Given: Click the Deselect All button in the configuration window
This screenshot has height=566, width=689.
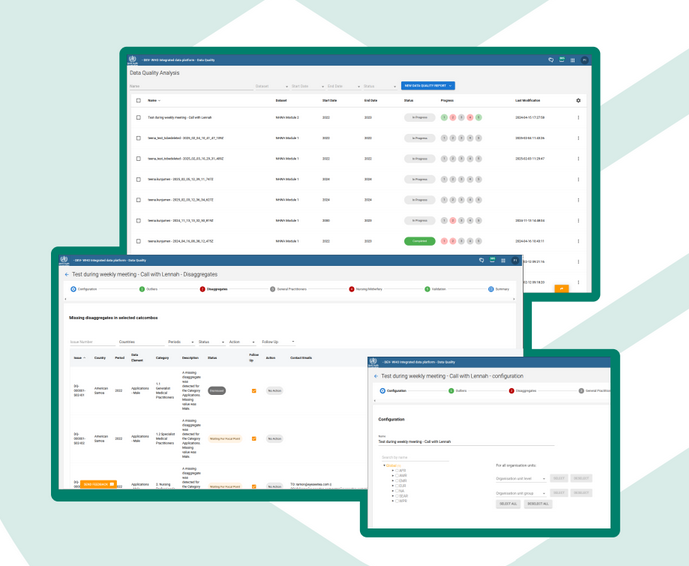Looking at the screenshot, I should [538, 504].
